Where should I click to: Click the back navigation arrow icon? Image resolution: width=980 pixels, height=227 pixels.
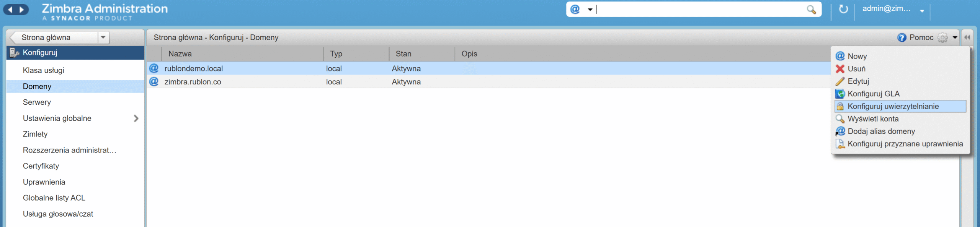pyautogui.click(x=10, y=10)
